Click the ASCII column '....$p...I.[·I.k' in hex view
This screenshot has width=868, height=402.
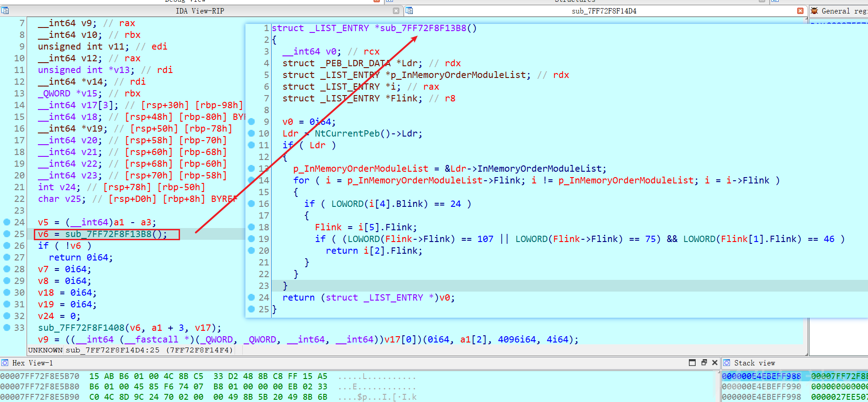[x=378, y=397]
